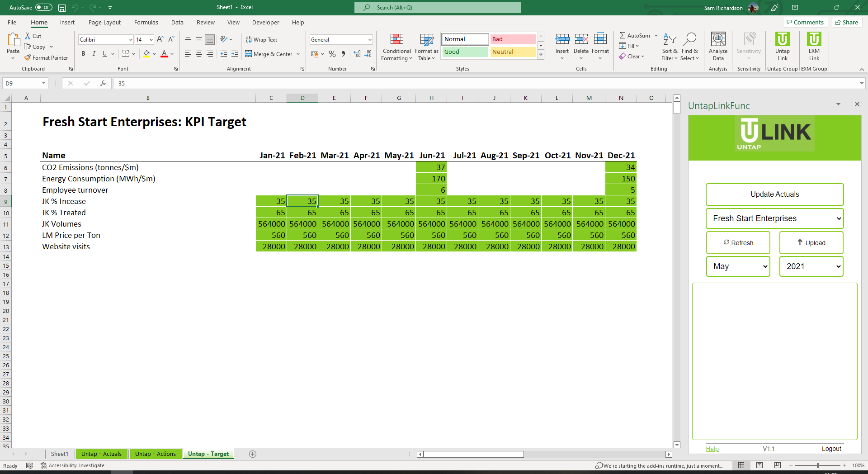868x474 pixels.
Task: Click the Percent Style icon
Action: click(332, 54)
